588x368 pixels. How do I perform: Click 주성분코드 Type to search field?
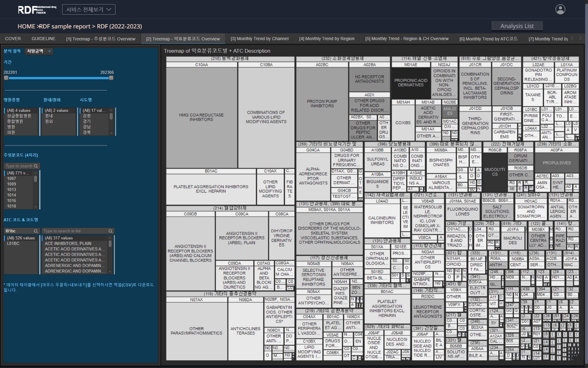tap(22, 166)
